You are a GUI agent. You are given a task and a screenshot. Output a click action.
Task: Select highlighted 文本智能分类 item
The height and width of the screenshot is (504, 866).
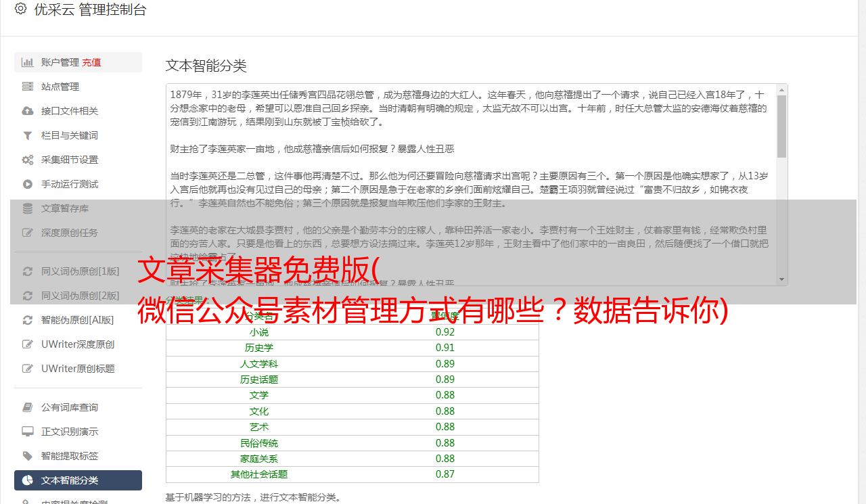coord(78,480)
